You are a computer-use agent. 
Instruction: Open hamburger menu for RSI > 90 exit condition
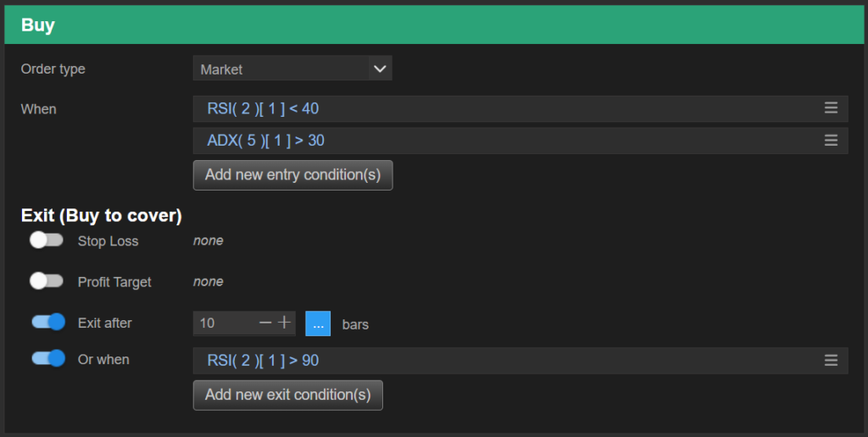(831, 361)
